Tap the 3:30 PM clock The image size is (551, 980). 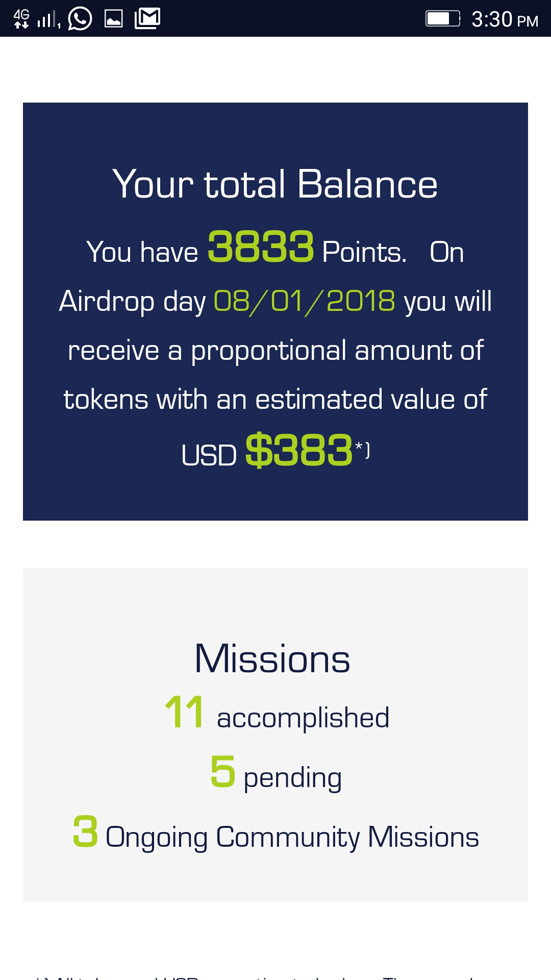[504, 20]
